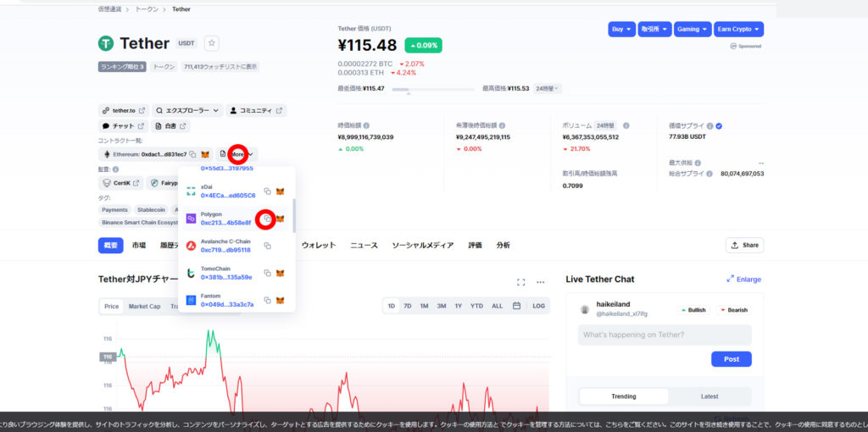Click the verified checkmark beside 循環サプライ
Viewport: 868px width, 432px height.
point(719,125)
